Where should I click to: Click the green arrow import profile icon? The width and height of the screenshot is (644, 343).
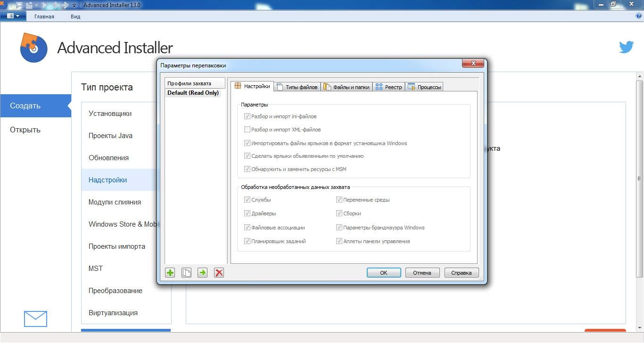[202, 272]
